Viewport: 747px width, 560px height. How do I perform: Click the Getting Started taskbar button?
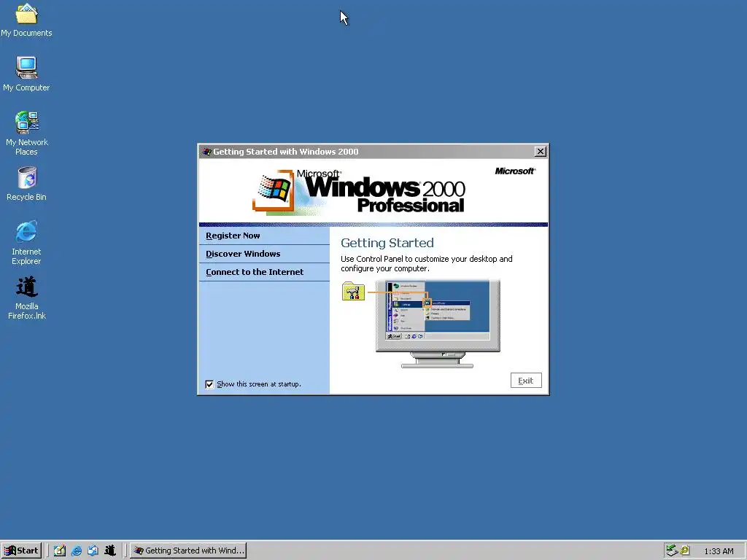tap(188, 551)
